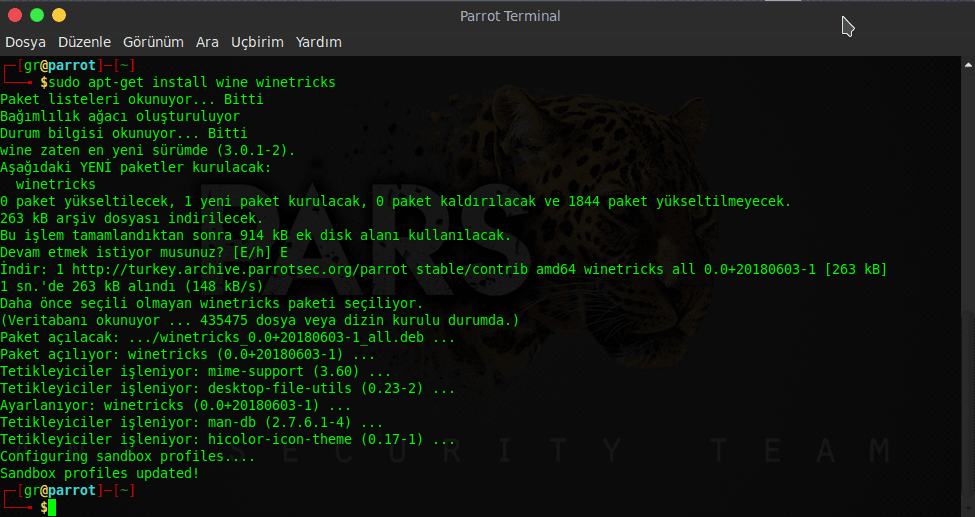Click the yellow window control button
Viewport: 975px width, 517px height.
click(x=59, y=15)
